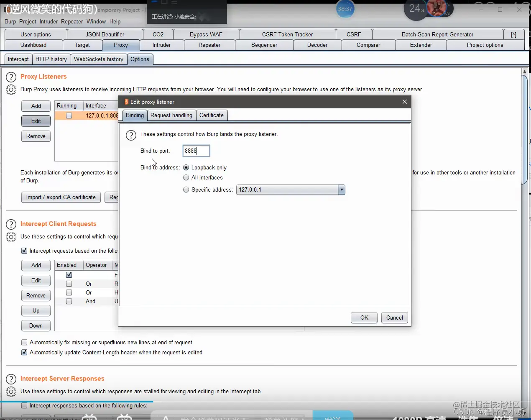Open the Intercept sub-tab
This screenshot has height=420, width=531.
[x=18, y=59]
